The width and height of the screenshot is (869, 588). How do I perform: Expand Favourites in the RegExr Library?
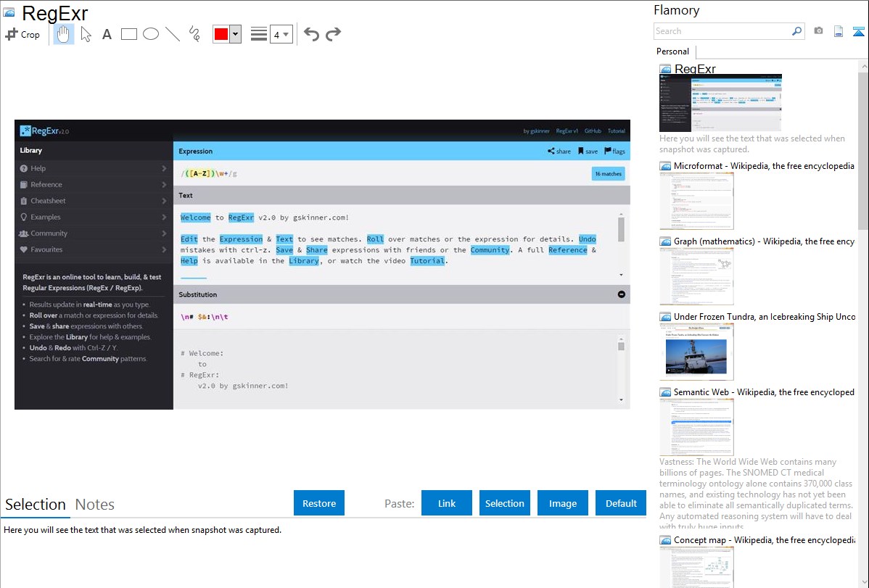click(x=93, y=249)
